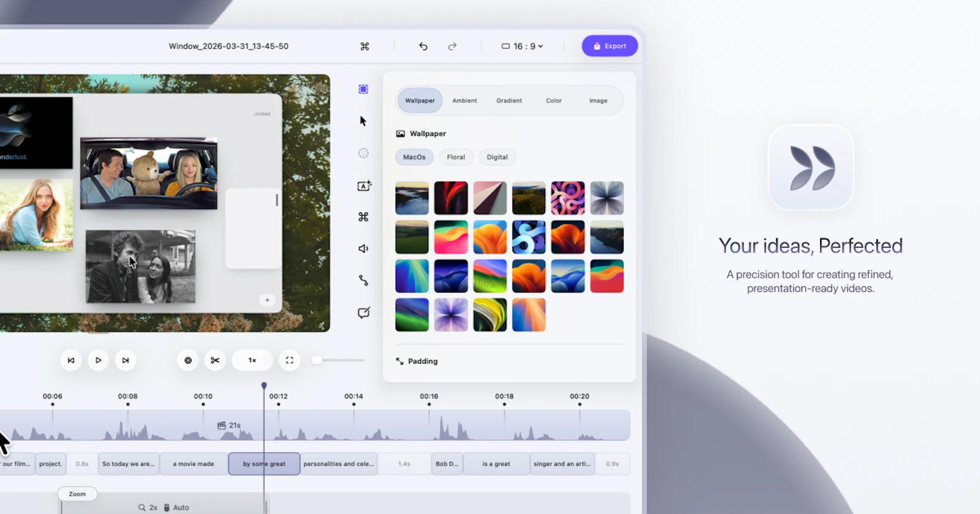
Task: Select the Floral wallpaper category
Action: [456, 157]
